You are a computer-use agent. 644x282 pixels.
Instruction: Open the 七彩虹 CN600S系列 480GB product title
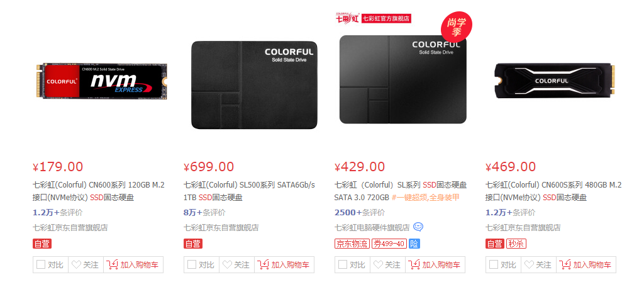pyautogui.click(x=553, y=191)
